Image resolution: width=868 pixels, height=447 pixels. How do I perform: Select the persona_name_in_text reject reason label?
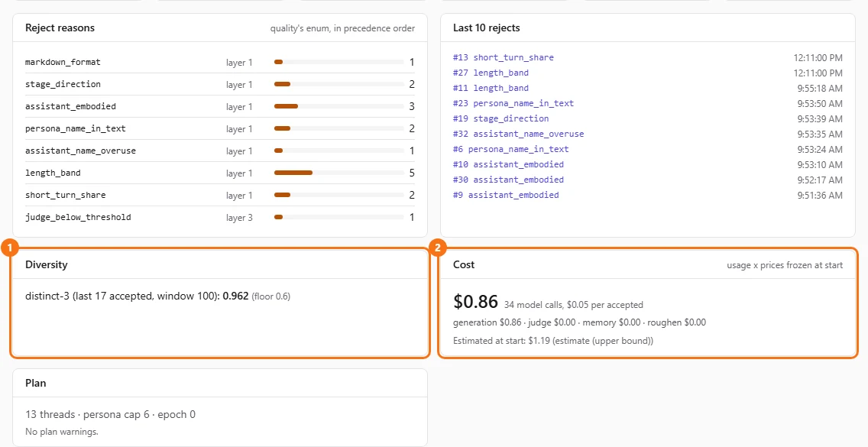click(x=76, y=128)
